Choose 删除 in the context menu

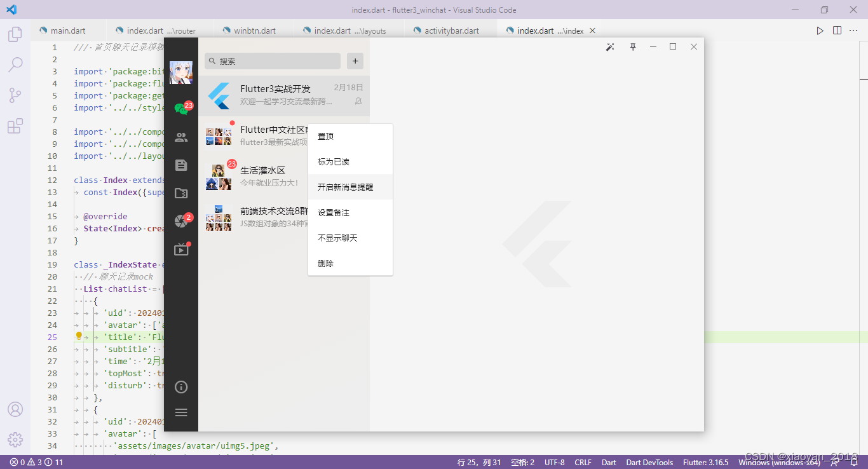point(350,263)
